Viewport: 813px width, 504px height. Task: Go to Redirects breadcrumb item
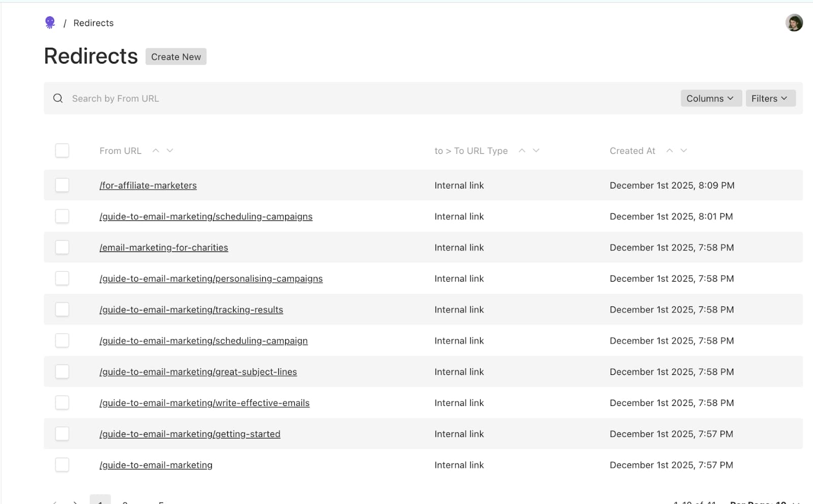93,23
